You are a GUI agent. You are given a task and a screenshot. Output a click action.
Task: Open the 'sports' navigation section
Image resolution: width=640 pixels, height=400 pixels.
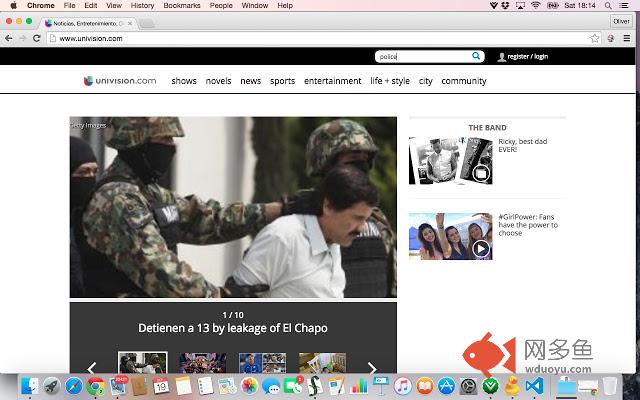282,81
